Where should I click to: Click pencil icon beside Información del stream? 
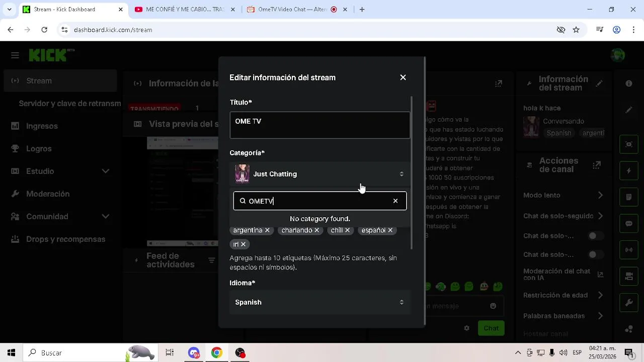tap(599, 83)
